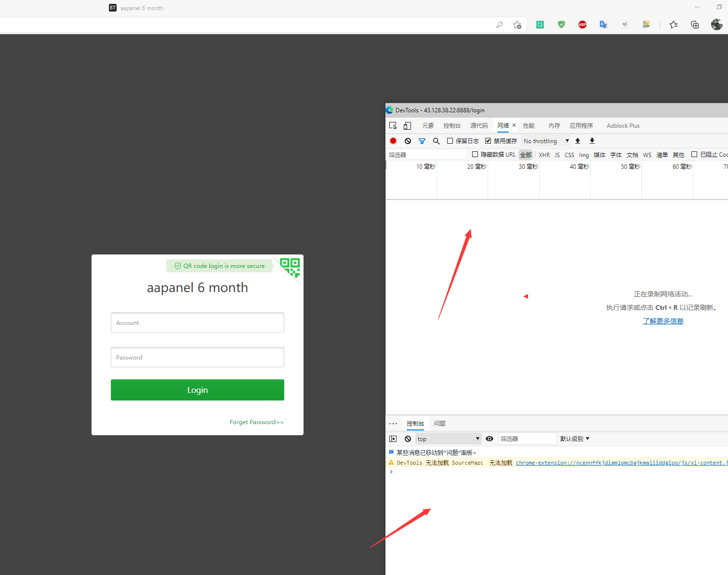The width and height of the screenshot is (728, 575).
Task: Switch to the 控制台 tab in top DevTools bar
Action: click(x=452, y=126)
